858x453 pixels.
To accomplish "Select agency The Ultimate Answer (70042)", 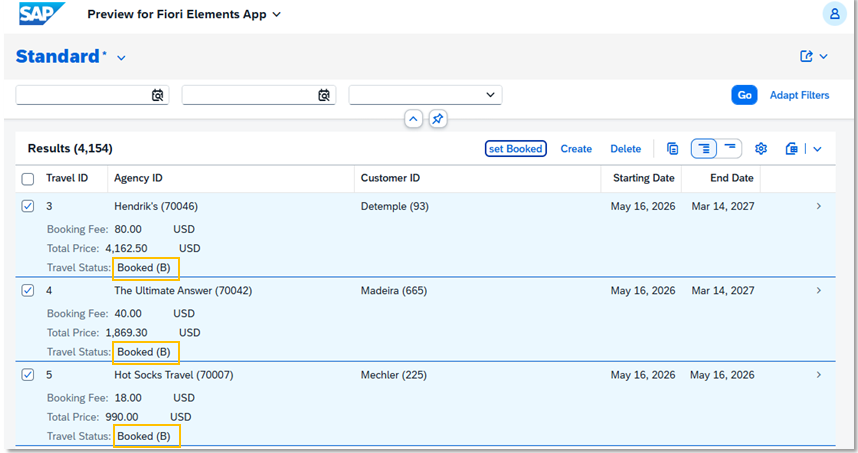I will click(183, 291).
